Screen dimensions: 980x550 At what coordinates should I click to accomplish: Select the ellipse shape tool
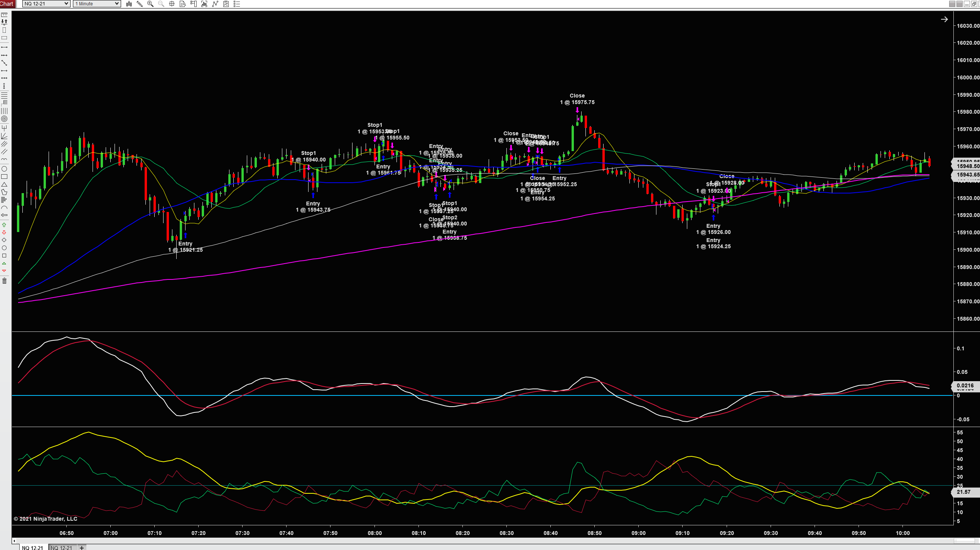(x=4, y=169)
